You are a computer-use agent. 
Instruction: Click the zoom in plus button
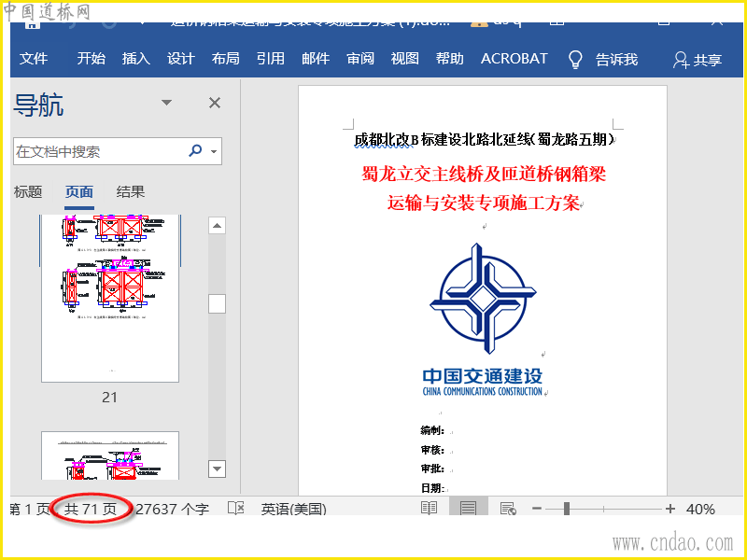pyautogui.click(x=670, y=509)
